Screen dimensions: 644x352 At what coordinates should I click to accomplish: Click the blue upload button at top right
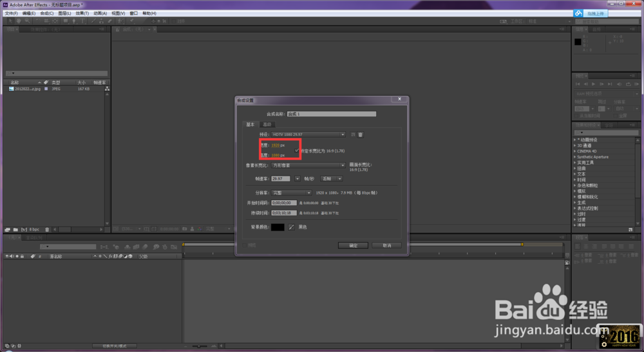[595, 14]
